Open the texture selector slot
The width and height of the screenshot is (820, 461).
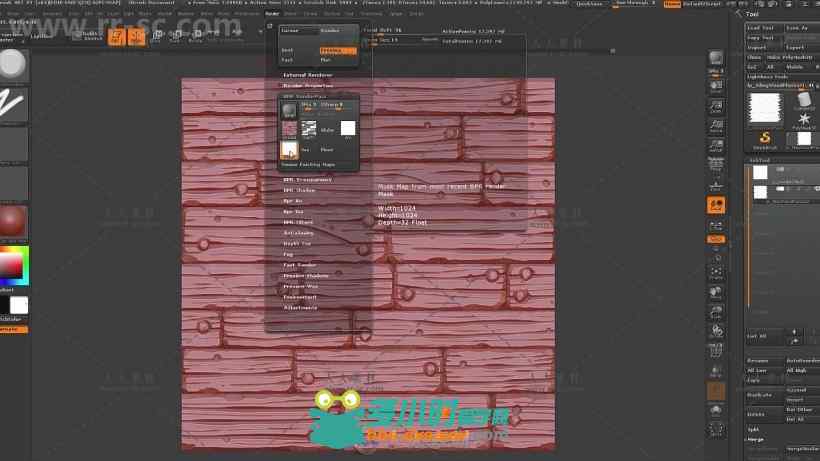pyautogui.click(x=13, y=183)
